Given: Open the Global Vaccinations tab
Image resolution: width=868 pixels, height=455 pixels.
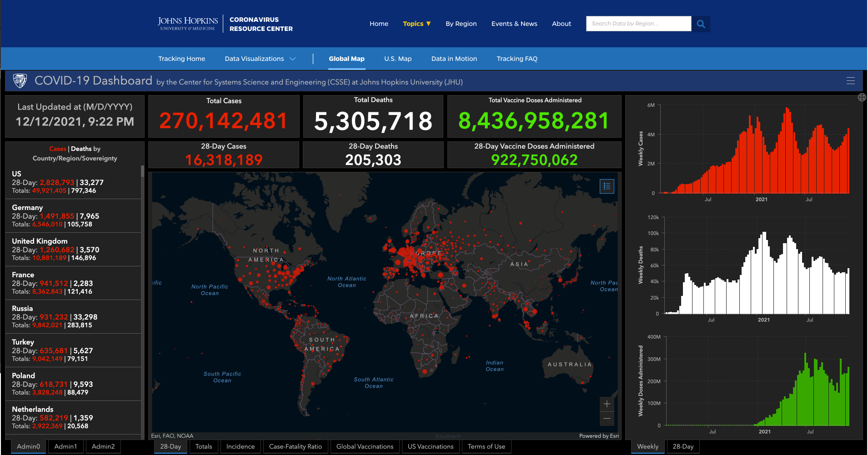Looking at the screenshot, I should tap(365, 446).
